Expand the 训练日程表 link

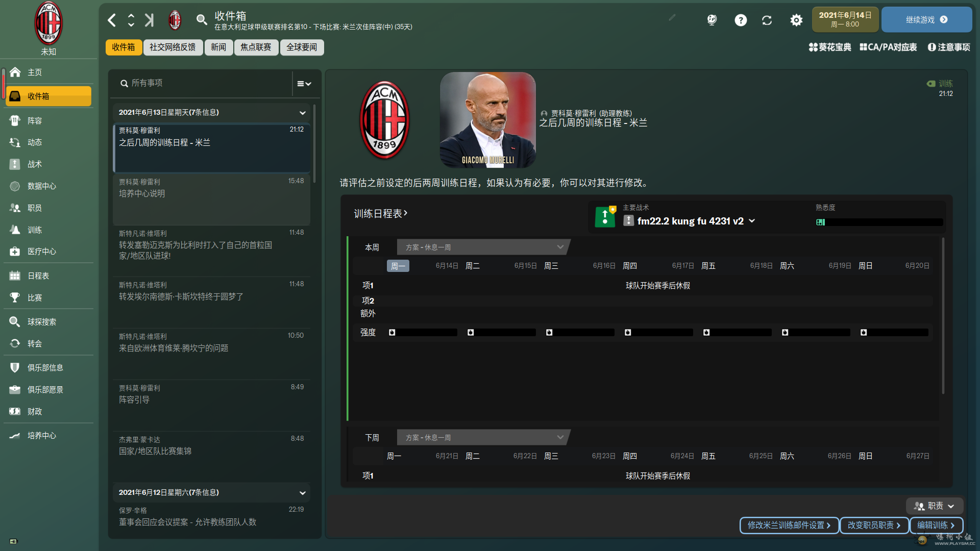[381, 213]
